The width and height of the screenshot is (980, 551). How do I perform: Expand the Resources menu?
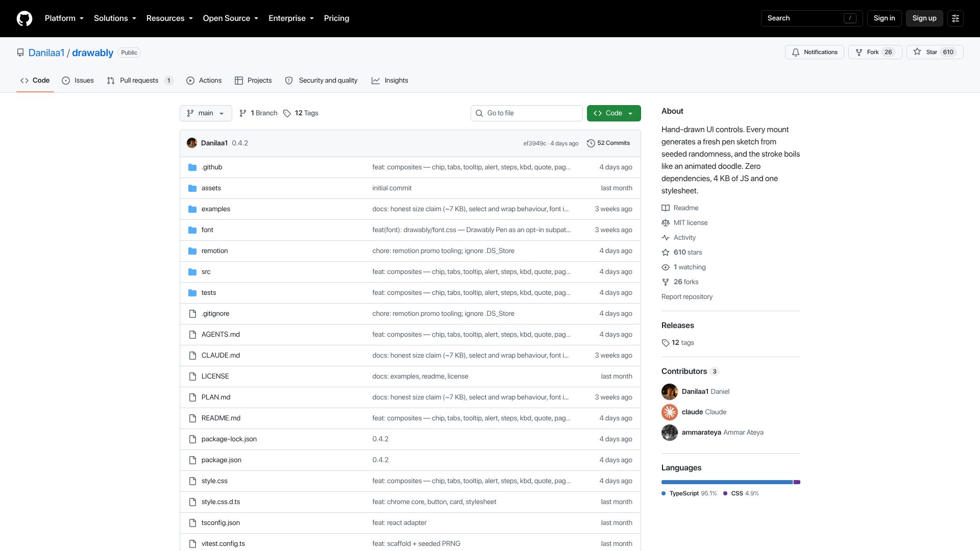tap(169, 18)
